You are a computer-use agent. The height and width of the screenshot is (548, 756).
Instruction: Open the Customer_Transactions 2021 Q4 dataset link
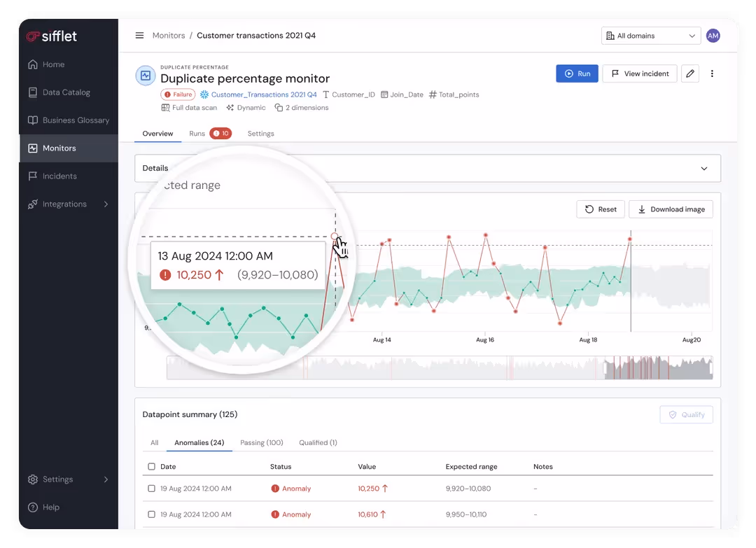click(264, 94)
